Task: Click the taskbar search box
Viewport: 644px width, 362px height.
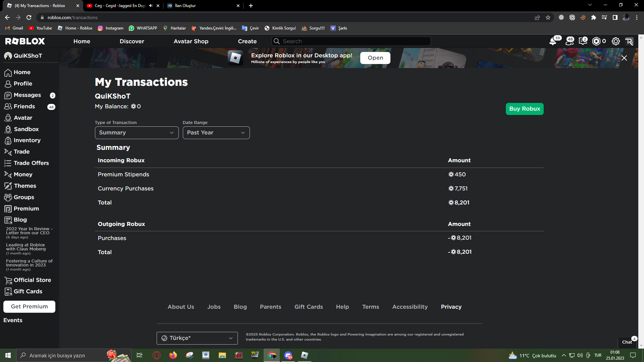Action: 74,355
